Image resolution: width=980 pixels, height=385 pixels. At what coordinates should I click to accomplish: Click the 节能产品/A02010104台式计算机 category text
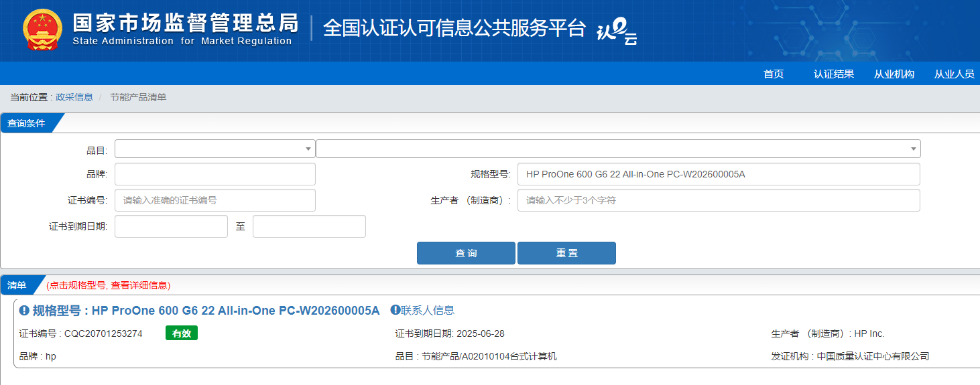pos(489,356)
